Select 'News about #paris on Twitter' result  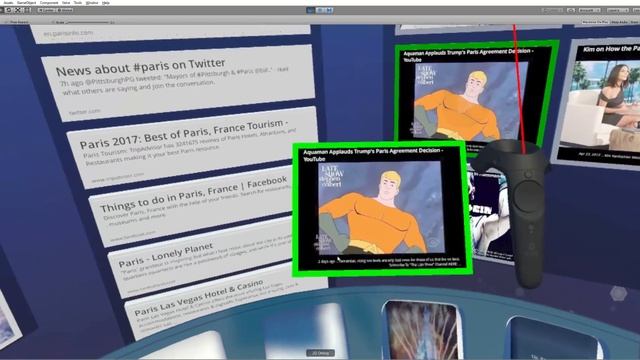click(x=178, y=83)
